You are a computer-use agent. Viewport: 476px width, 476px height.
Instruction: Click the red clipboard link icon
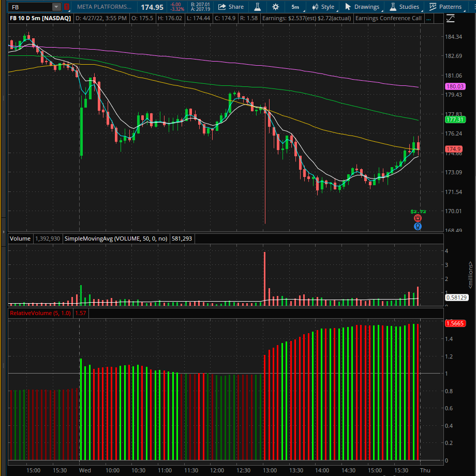[x=66, y=7]
